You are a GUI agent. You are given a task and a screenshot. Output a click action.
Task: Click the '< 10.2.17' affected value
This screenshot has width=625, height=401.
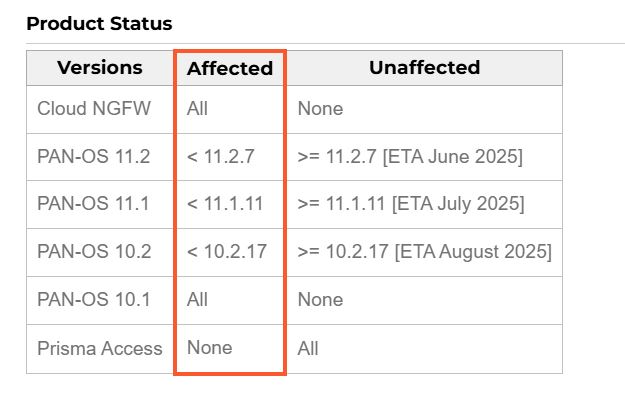click(227, 252)
